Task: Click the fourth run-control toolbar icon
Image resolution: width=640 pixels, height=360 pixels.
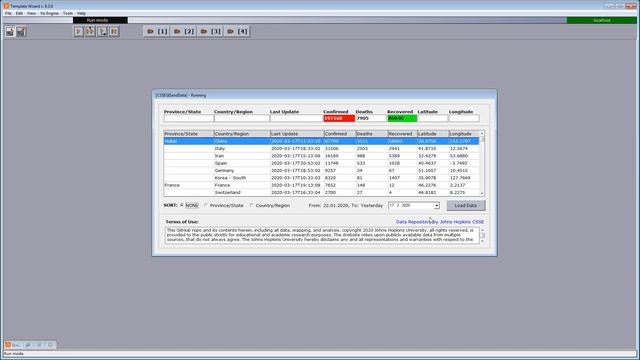Action: click(114, 31)
